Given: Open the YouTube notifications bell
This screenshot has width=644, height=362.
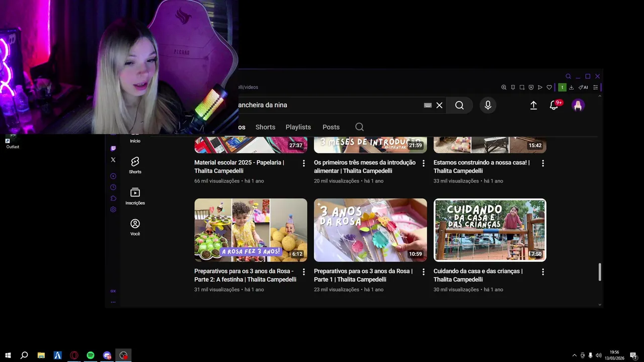Looking at the screenshot, I should click(554, 105).
